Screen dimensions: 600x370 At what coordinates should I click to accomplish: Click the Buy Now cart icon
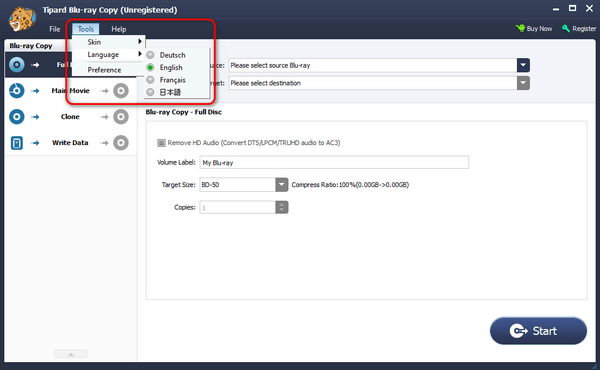[520, 28]
